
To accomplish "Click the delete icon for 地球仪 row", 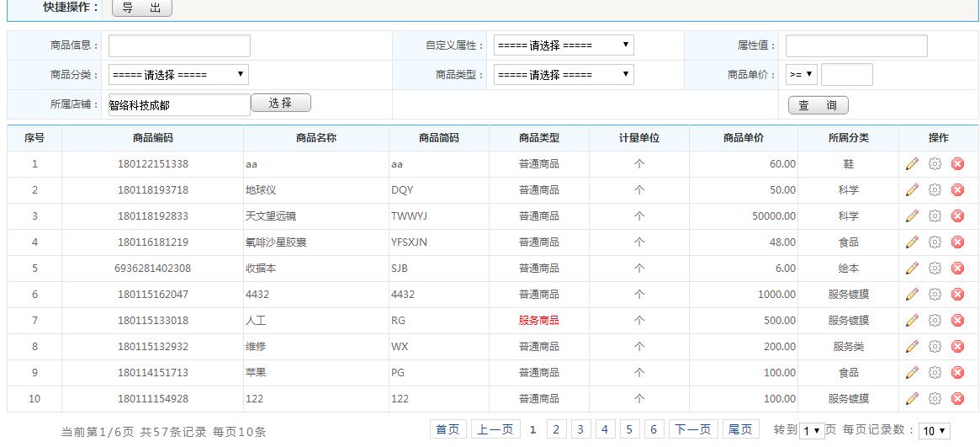I will pyautogui.click(x=957, y=190).
